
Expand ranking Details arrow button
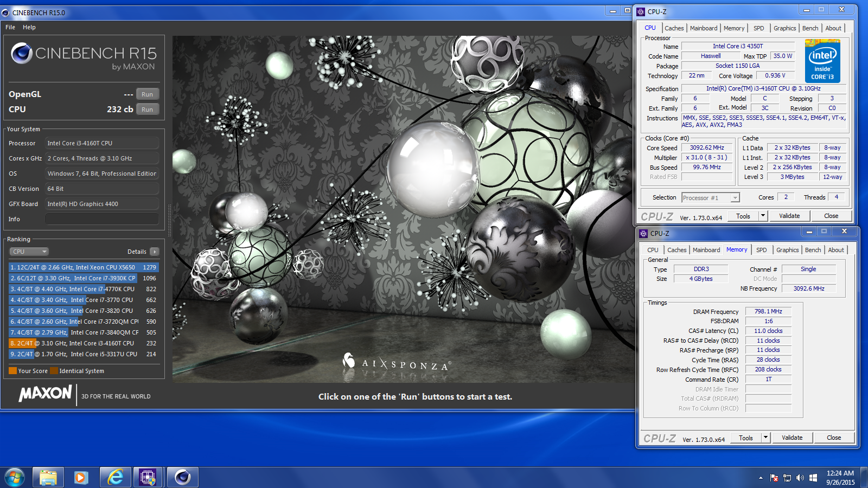pyautogui.click(x=155, y=252)
